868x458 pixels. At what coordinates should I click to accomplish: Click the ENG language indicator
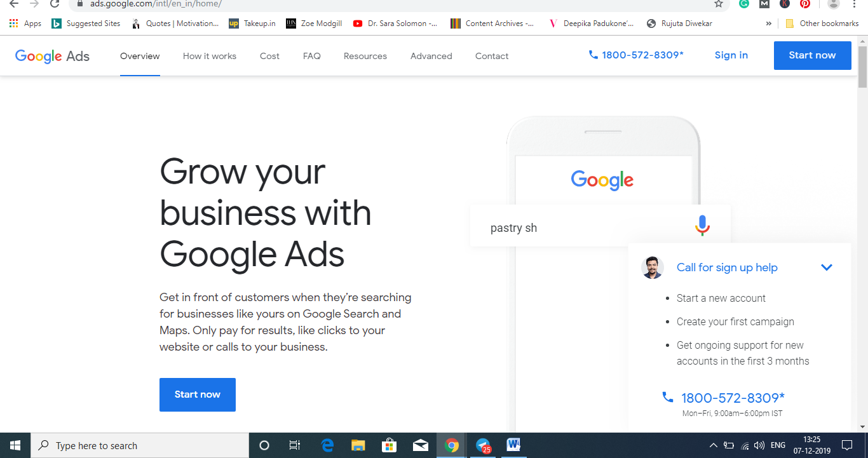[778, 445]
